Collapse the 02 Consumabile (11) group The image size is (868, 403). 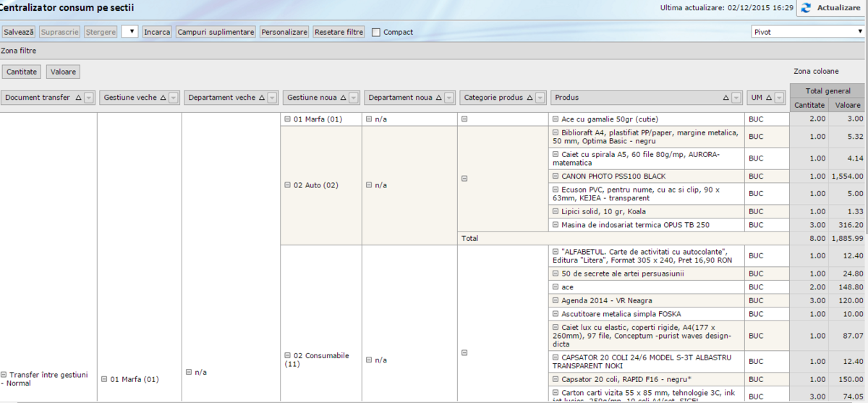pyautogui.click(x=287, y=356)
